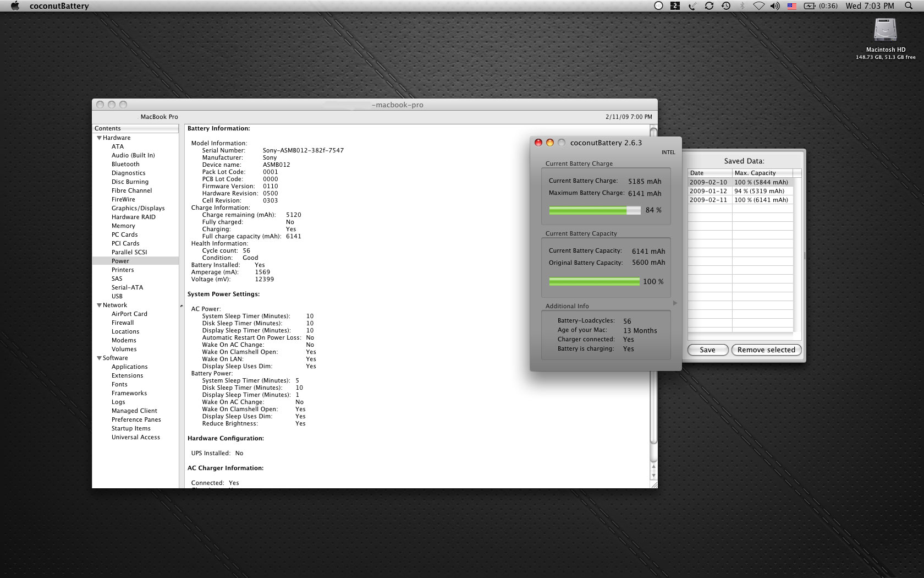Select Bluetooth in the Contents sidebar
The image size is (924, 578).
125,164
